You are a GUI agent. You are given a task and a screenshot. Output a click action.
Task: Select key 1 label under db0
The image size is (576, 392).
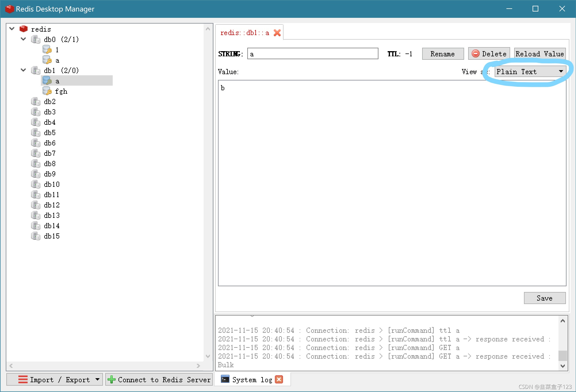pos(57,50)
